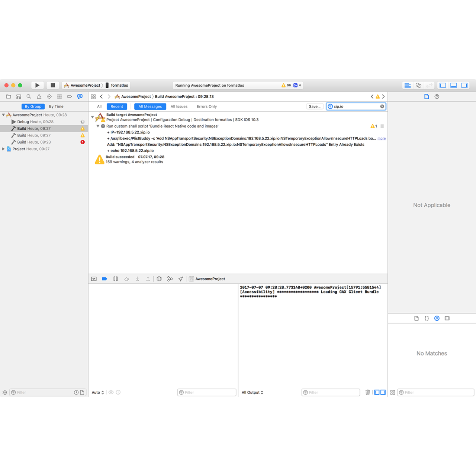The image size is (476, 476).
Task: Click the Run (play) button
Action: (x=37, y=85)
